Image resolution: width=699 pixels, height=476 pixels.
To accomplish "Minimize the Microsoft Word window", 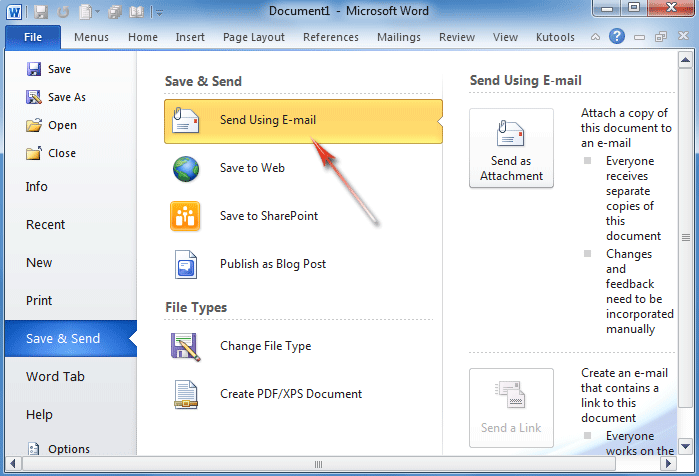I will (607, 8).
